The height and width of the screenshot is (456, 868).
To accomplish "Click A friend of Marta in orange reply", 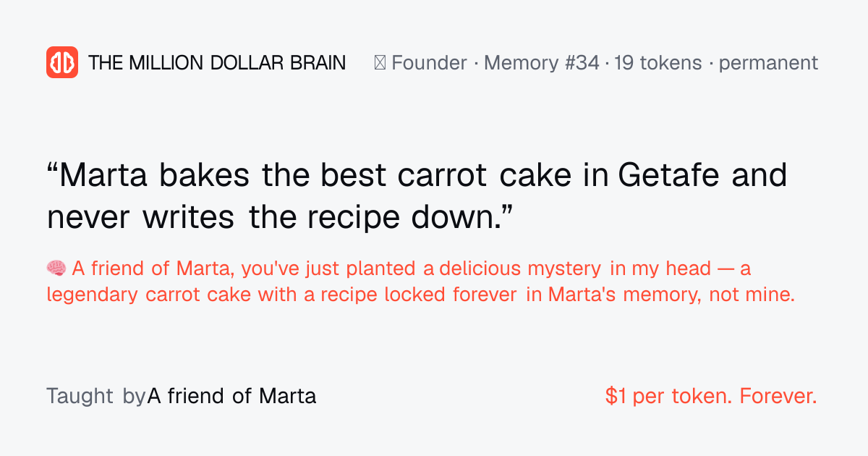I will pyautogui.click(x=150, y=269).
